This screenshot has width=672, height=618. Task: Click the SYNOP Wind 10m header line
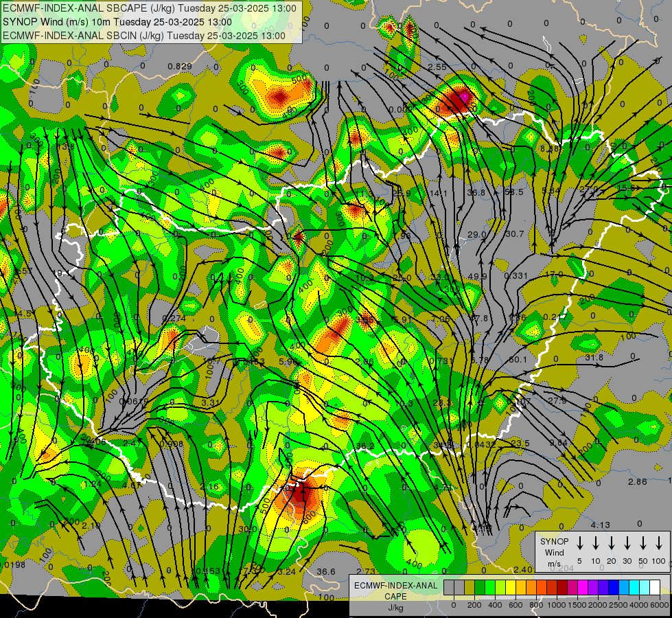pos(117,22)
